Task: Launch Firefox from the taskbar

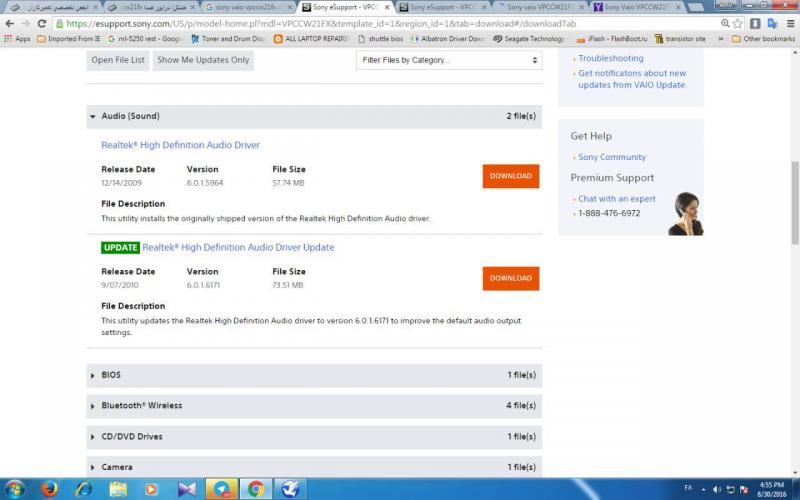Action: [49, 489]
